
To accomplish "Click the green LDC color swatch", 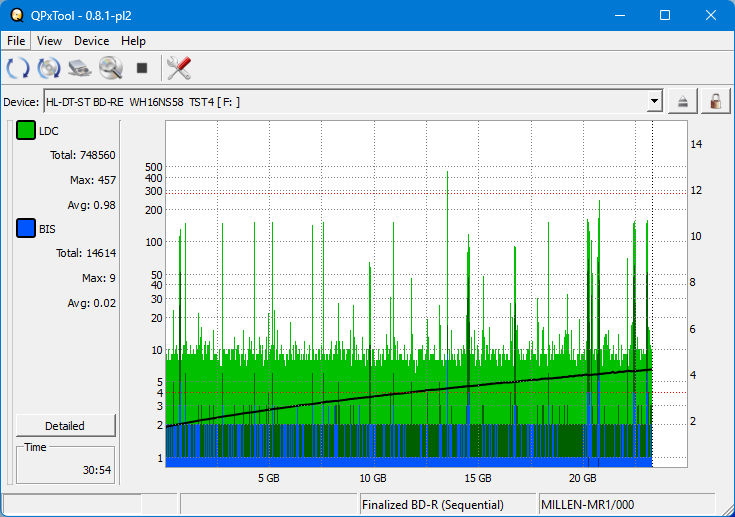I will (26, 131).
